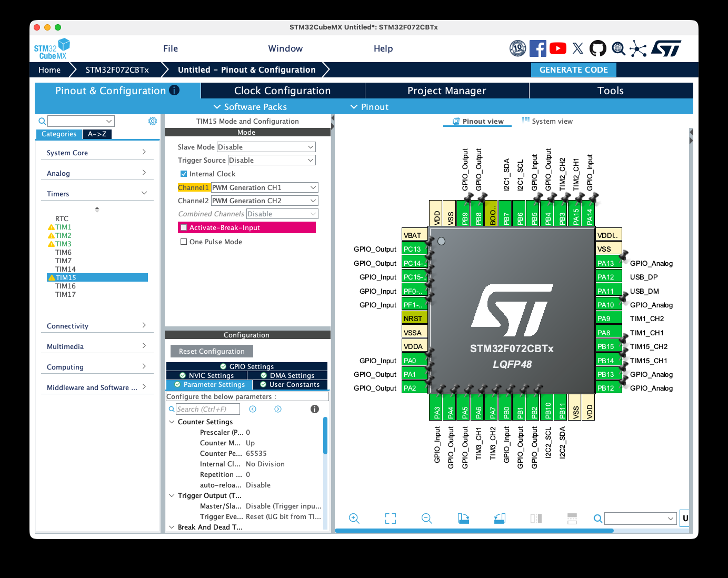Click the fit-to-screen frame icon
Viewport: 728px width, 578px height.
[x=391, y=519]
